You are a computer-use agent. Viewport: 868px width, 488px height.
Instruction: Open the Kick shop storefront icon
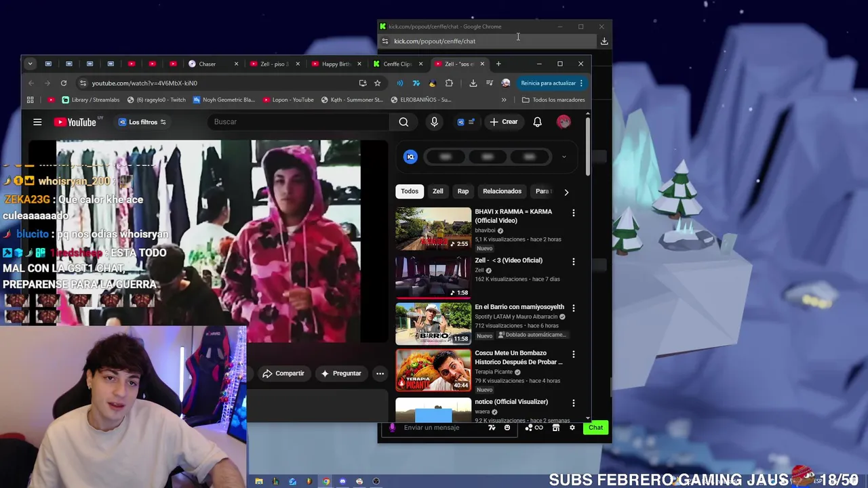[555, 428]
